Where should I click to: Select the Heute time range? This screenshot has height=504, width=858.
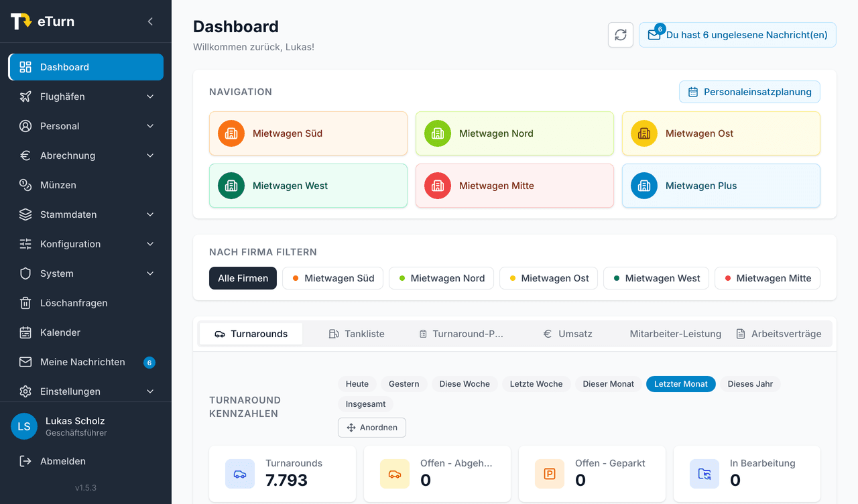point(357,384)
